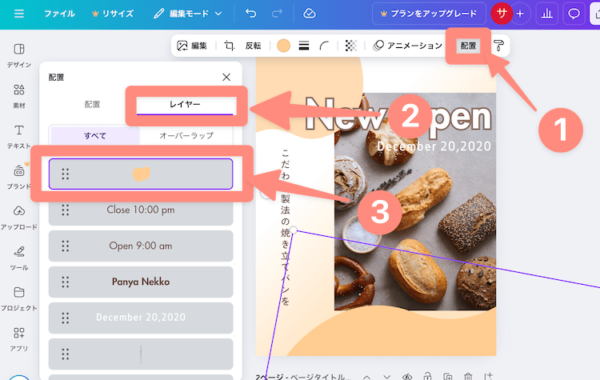The width and height of the screenshot is (600, 380).
Task: Open the ツール sidebar panel
Action: tap(19, 258)
